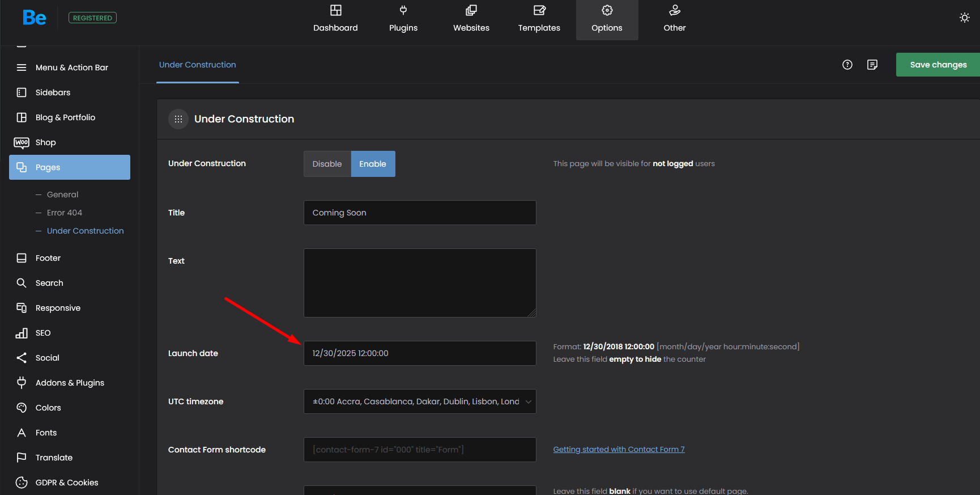The height and width of the screenshot is (495, 980).
Task: Click the Contact Form shortcode field
Action: click(420, 450)
